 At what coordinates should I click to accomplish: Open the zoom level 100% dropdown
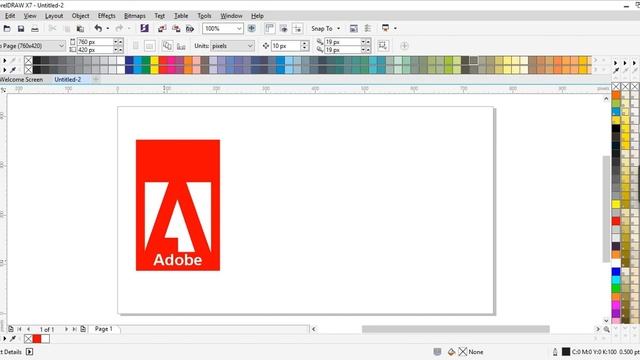pyautogui.click(x=239, y=29)
